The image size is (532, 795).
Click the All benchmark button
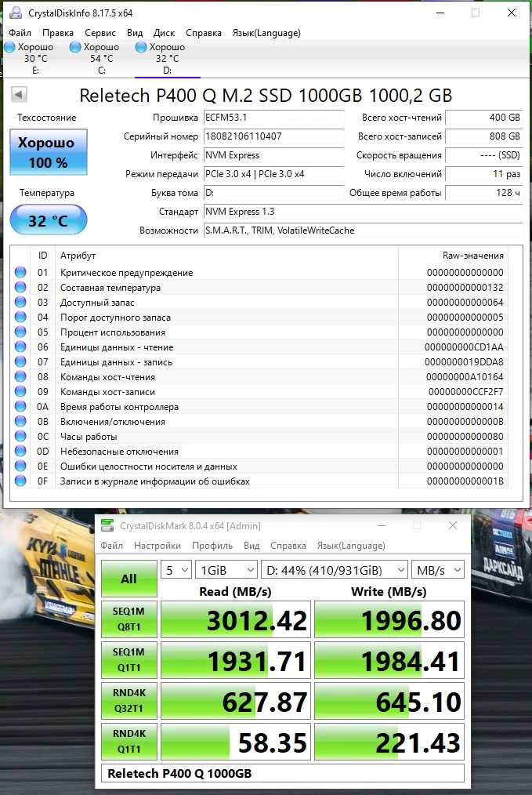(x=128, y=579)
